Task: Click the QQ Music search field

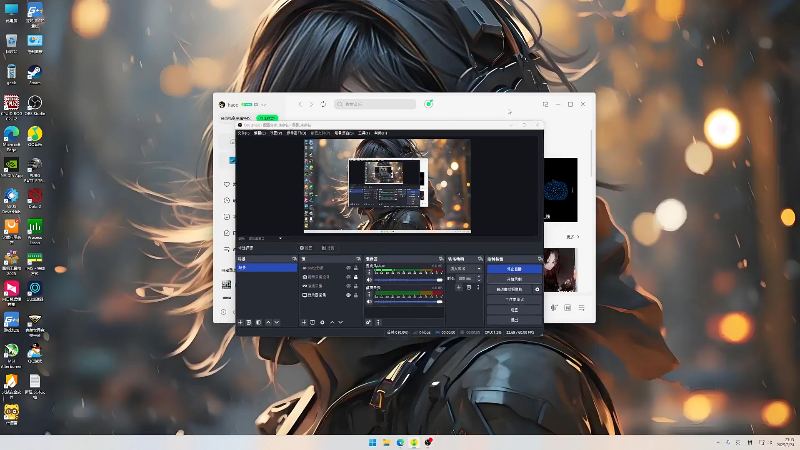Action: 375,104
